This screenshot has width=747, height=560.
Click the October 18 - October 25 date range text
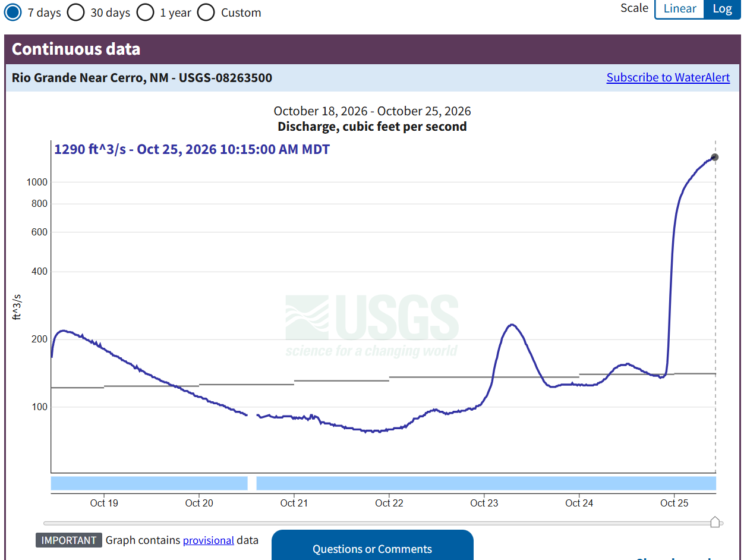[372, 111]
